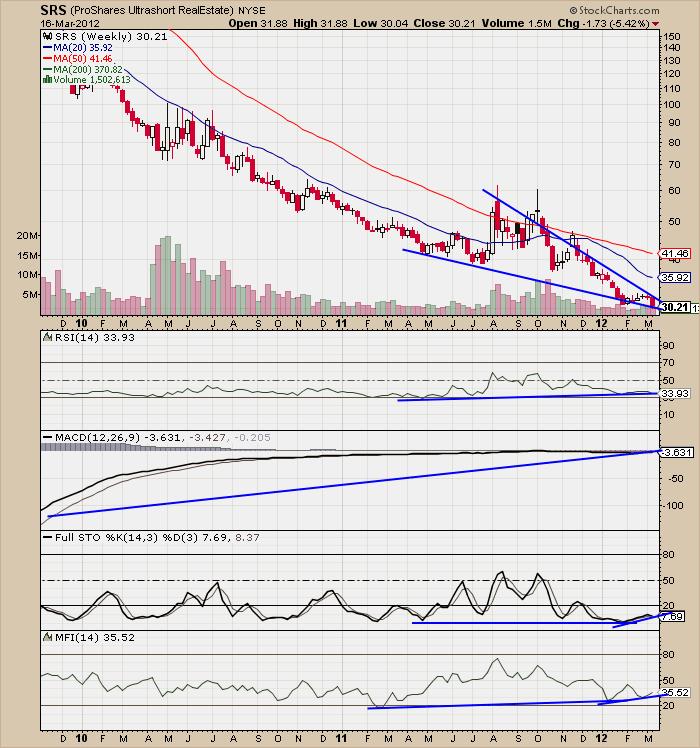Viewport: 700px width, 748px height.
Task: Click the 30.21 last price tag
Action: [x=676, y=307]
